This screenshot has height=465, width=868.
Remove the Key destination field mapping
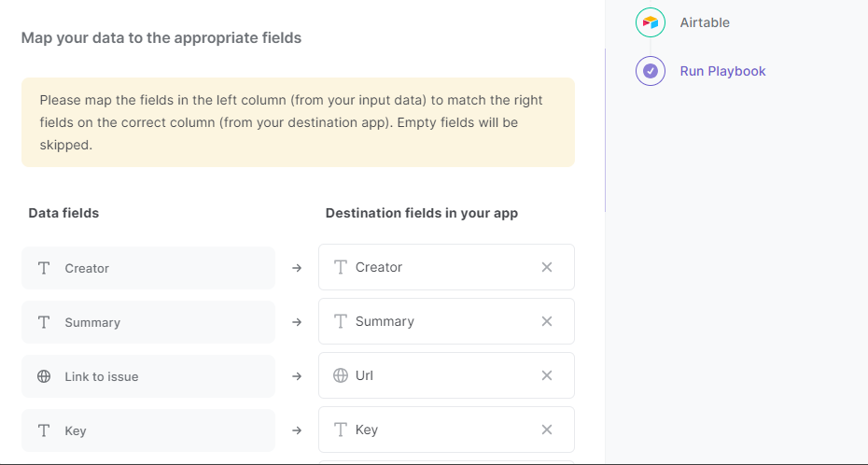click(x=547, y=430)
